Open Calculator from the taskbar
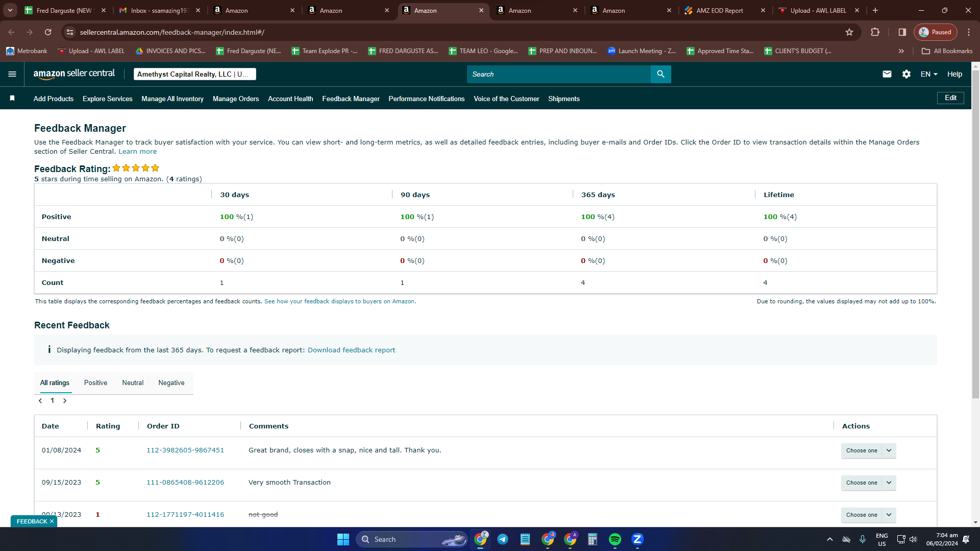Viewport: 980px width, 551px height. (x=593, y=539)
